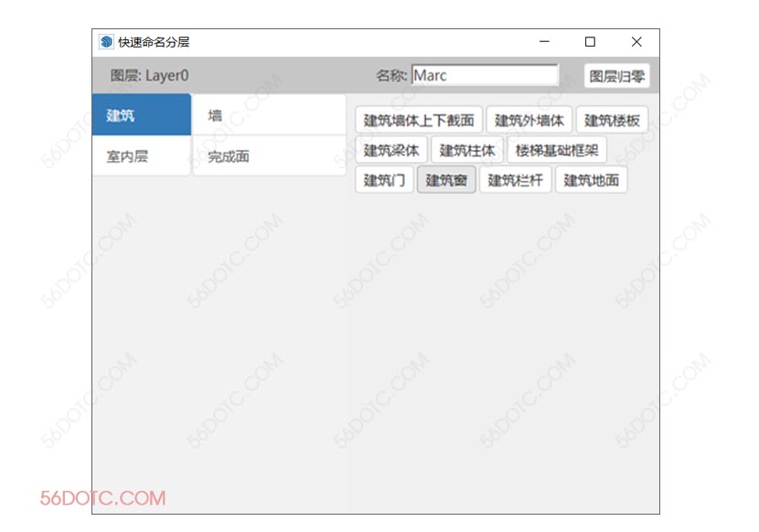Viewport: 759px width, 532px height.
Task: Select the 建筑外墙体 layer button
Action: pos(529,120)
